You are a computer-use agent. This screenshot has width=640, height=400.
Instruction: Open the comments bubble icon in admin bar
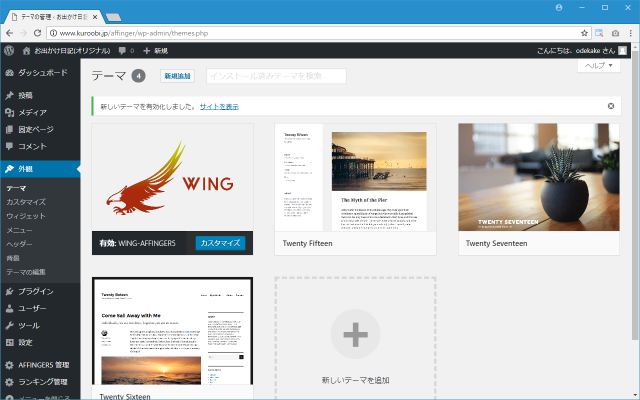point(122,51)
